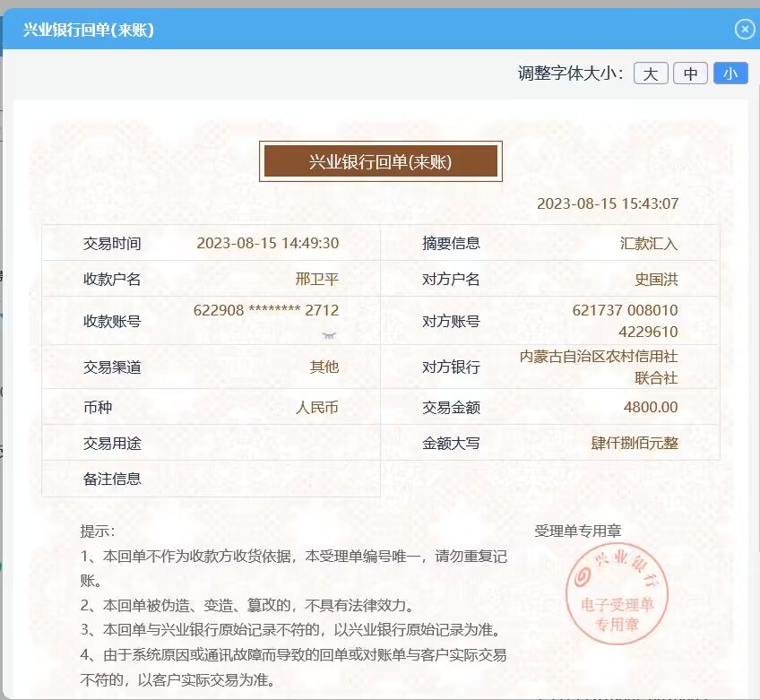Click the masked account number 622908 ******** 2712
Image resolution: width=760 pixels, height=700 pixels.
click(266, 311)
